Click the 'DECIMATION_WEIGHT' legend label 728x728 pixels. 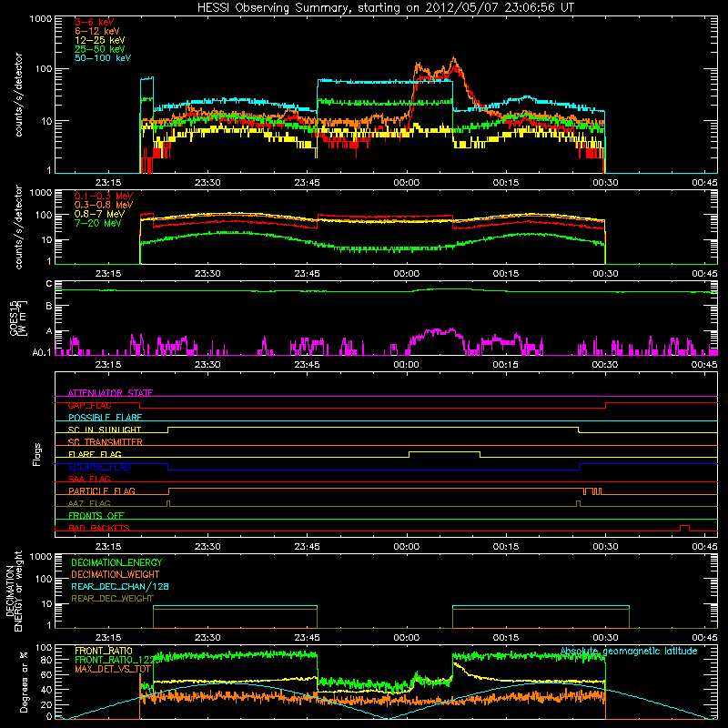(116, 574)
